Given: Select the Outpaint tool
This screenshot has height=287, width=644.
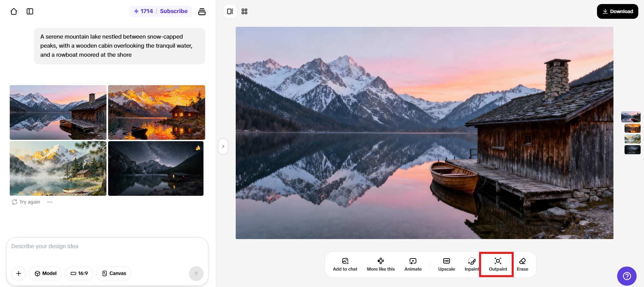Looking at the screenshot, I should pos(498,265).
